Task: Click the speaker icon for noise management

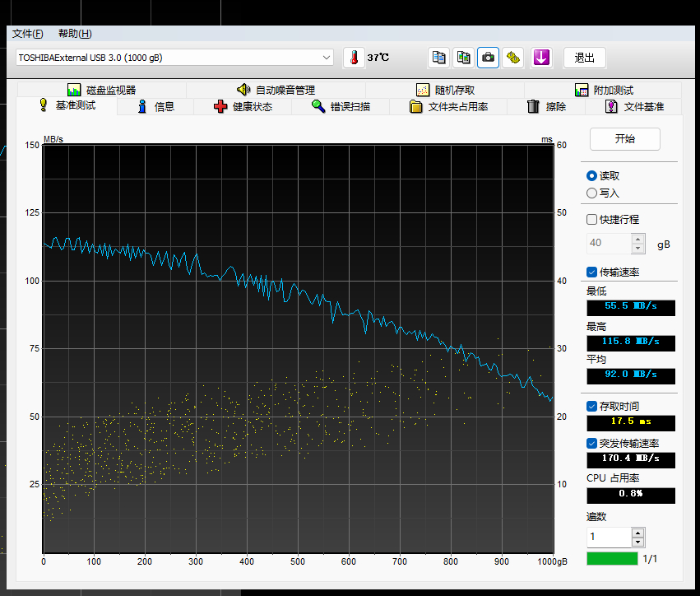Action: click(243, 90)
